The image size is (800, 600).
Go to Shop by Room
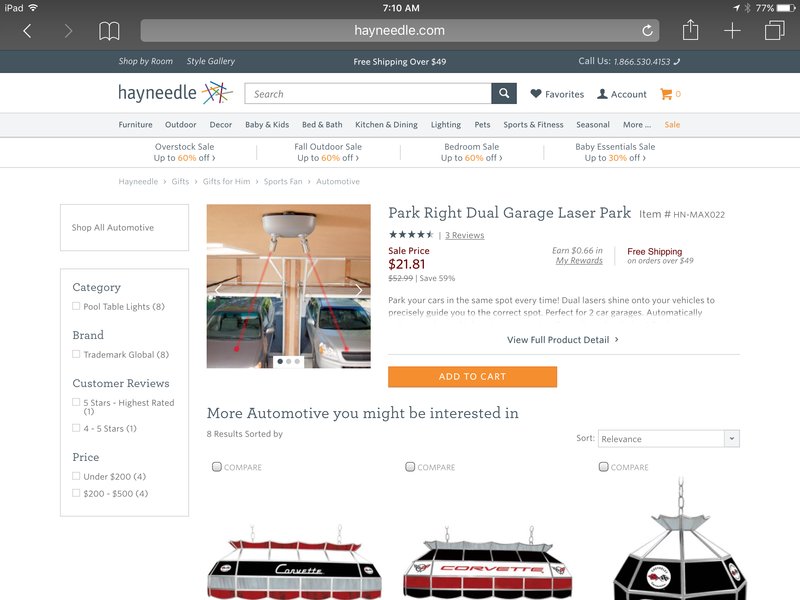click(x=145, y=61)
